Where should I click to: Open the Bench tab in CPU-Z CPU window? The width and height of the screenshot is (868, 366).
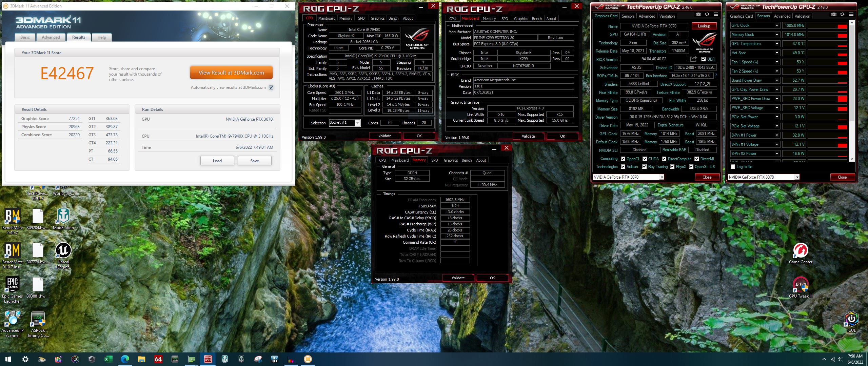click(x=393, y=18)
